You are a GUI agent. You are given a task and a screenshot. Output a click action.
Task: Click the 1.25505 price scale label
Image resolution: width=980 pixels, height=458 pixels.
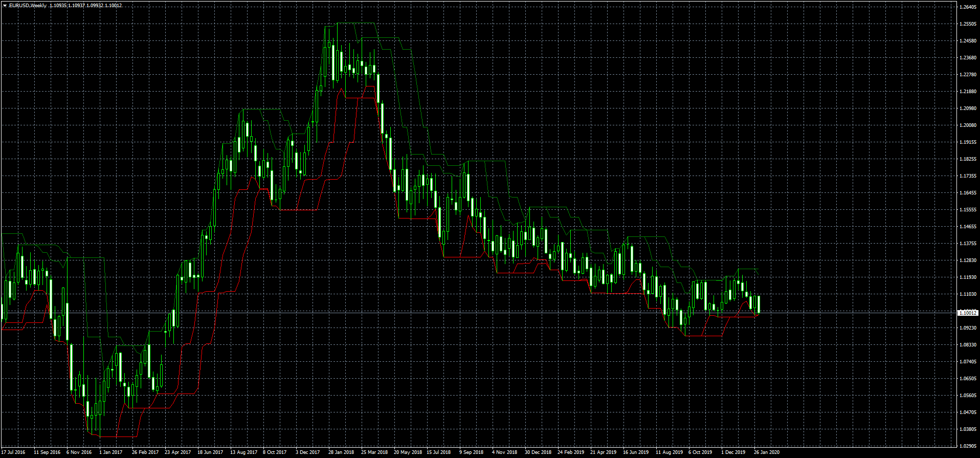[x=968, y=24]
